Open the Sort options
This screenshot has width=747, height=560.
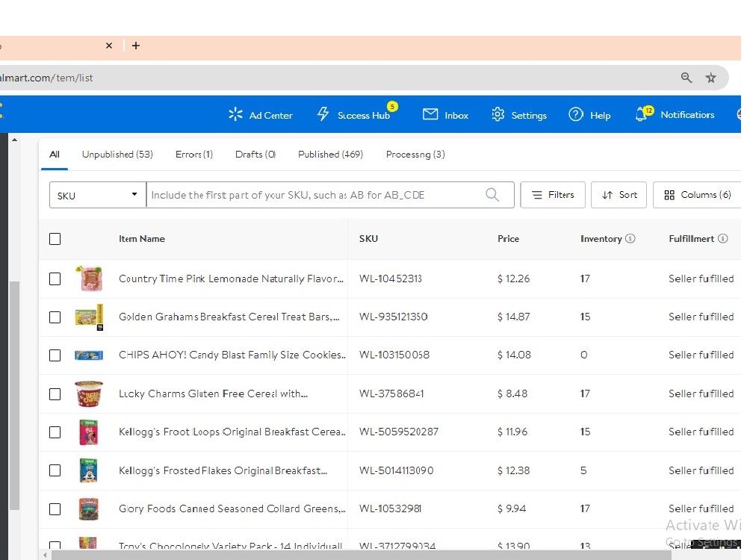click(619, 195)
